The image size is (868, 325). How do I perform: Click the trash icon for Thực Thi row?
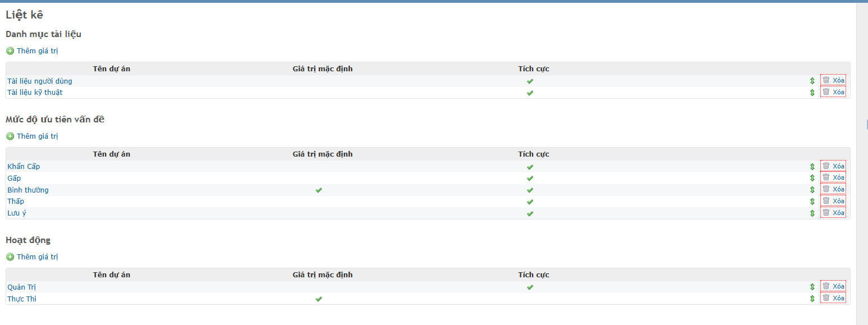pos(826,298)
